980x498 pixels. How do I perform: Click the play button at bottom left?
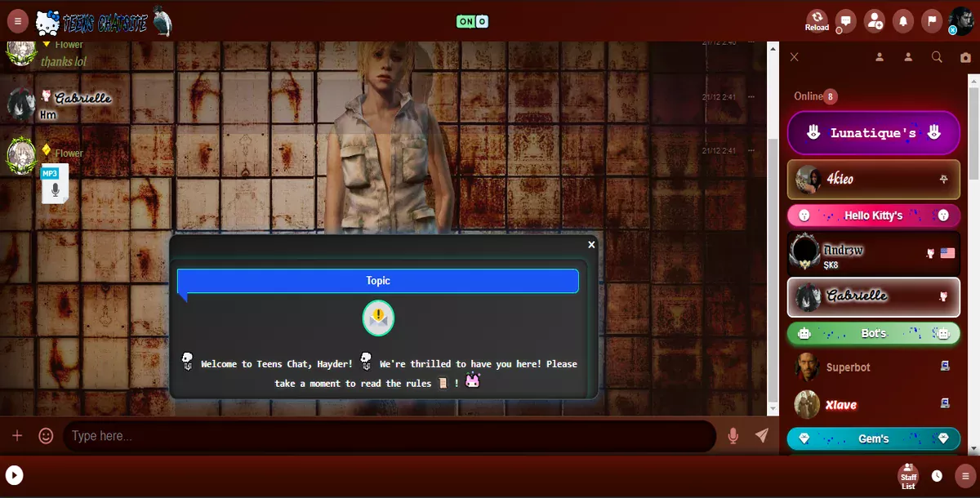click(14, 475)
